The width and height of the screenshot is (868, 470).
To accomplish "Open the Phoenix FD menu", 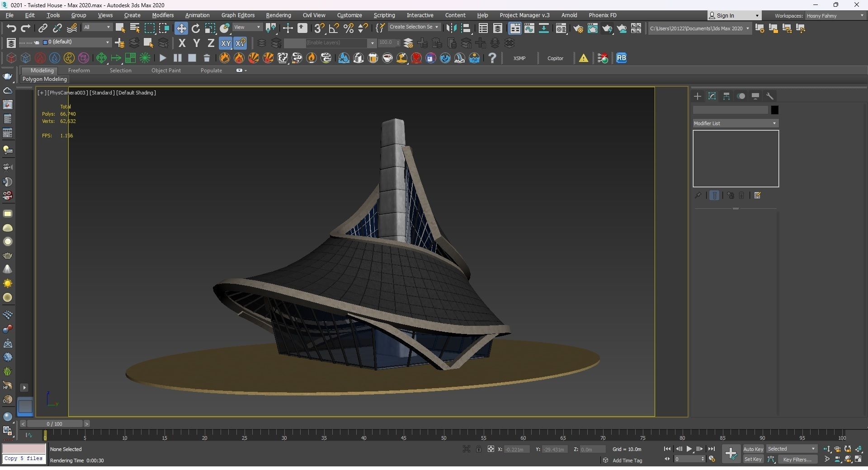I will (603, 15).
